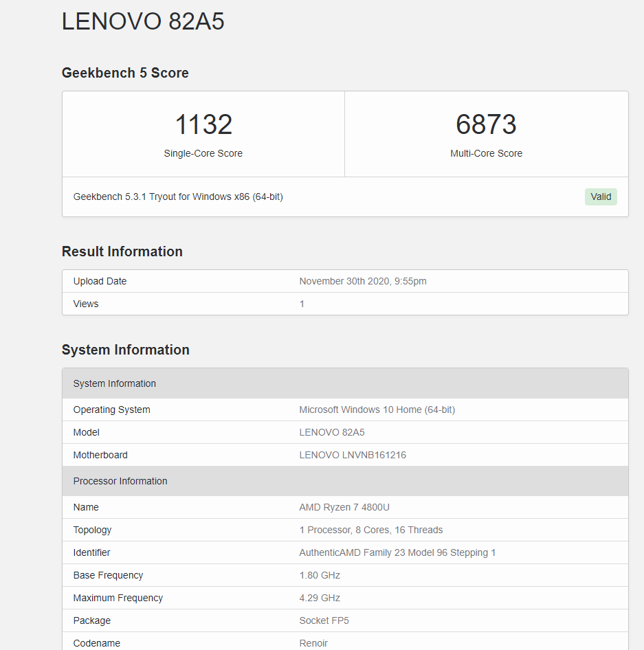644x650 pixels.
Task: Select the Topology row
Action: click(92, 530)
